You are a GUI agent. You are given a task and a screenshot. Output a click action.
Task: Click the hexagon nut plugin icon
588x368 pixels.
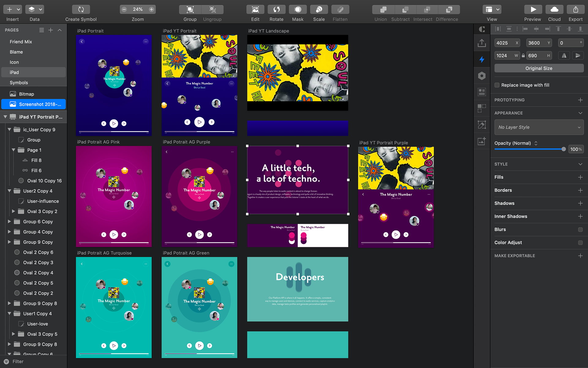(482, 76)
